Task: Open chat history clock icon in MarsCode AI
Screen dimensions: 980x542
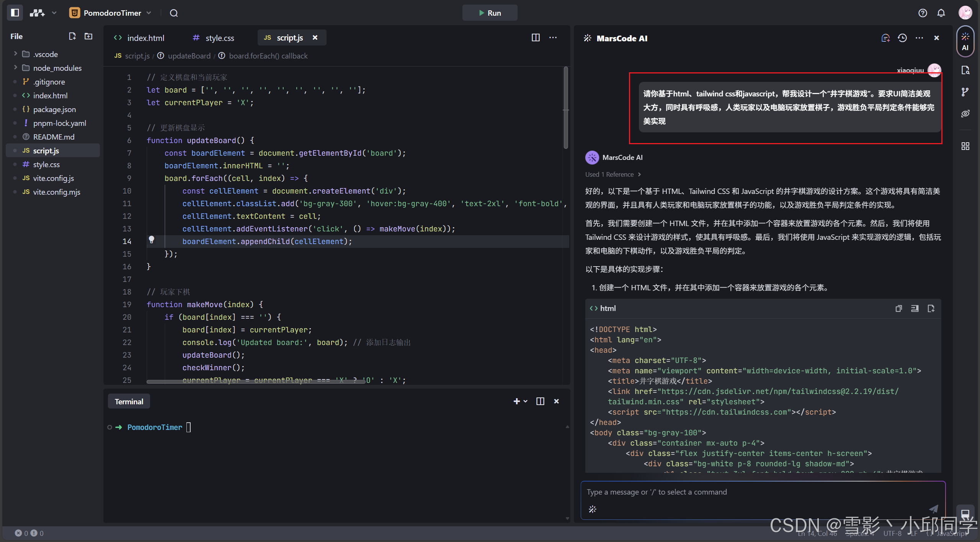Action: point(902,38)
